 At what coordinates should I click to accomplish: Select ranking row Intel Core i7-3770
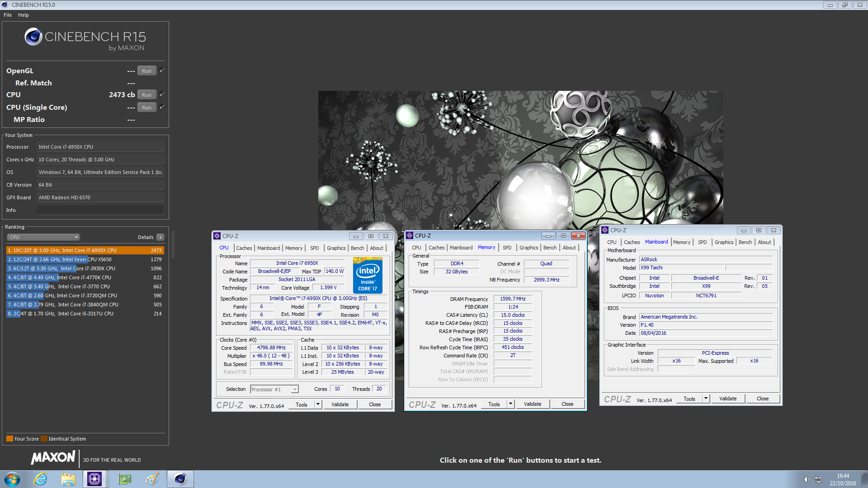(85, 286)
